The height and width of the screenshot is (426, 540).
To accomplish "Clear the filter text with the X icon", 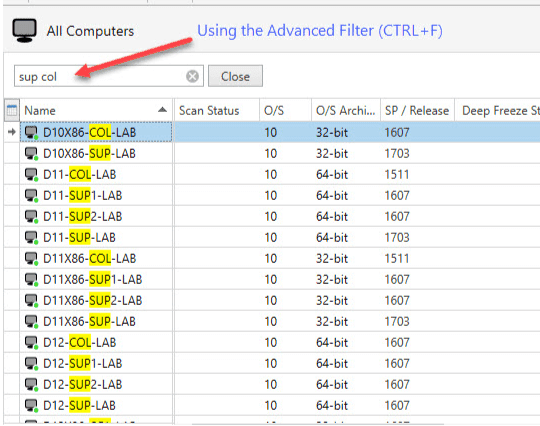I will (x=192, y=76).
